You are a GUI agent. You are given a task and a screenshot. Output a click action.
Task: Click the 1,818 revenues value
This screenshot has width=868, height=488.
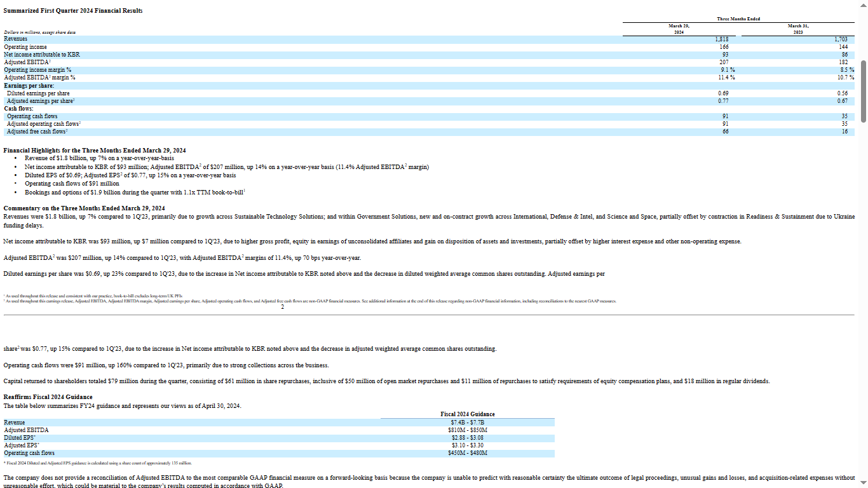tap(722, 39)
